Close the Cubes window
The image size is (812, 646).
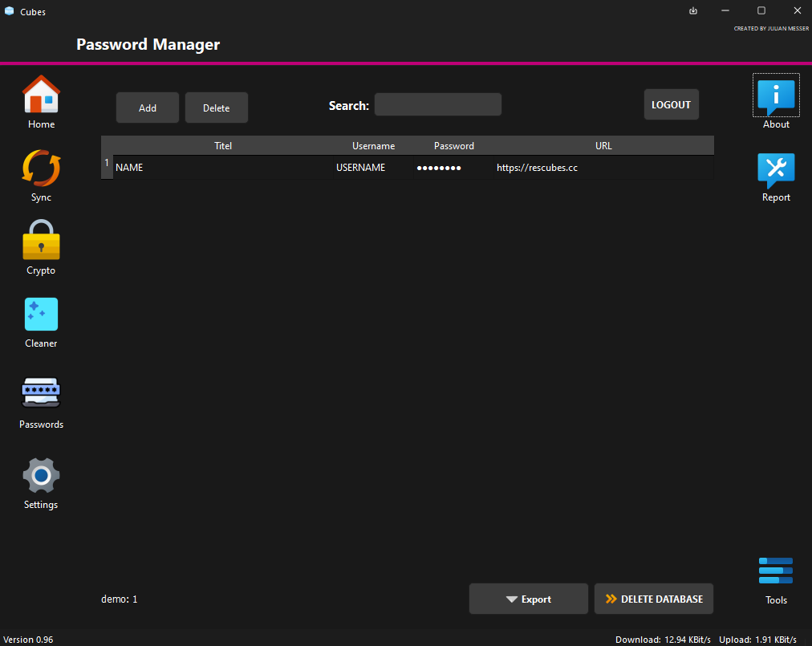point(798,11)
